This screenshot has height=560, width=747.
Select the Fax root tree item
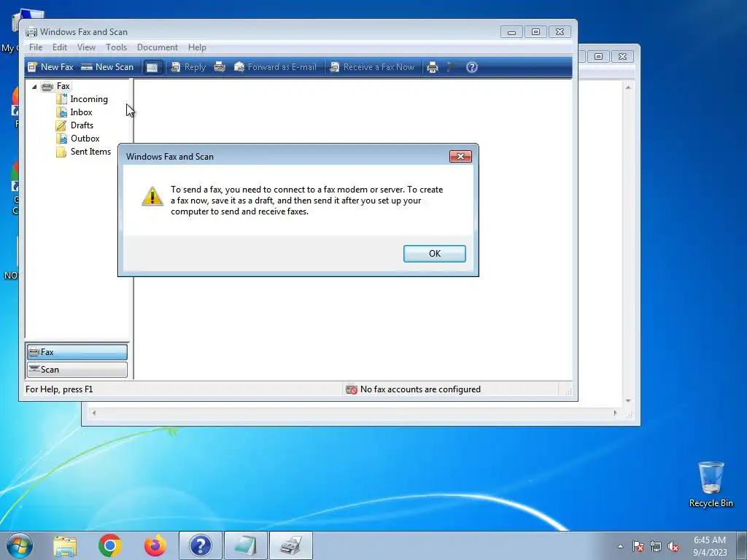[x=63, y=86]
